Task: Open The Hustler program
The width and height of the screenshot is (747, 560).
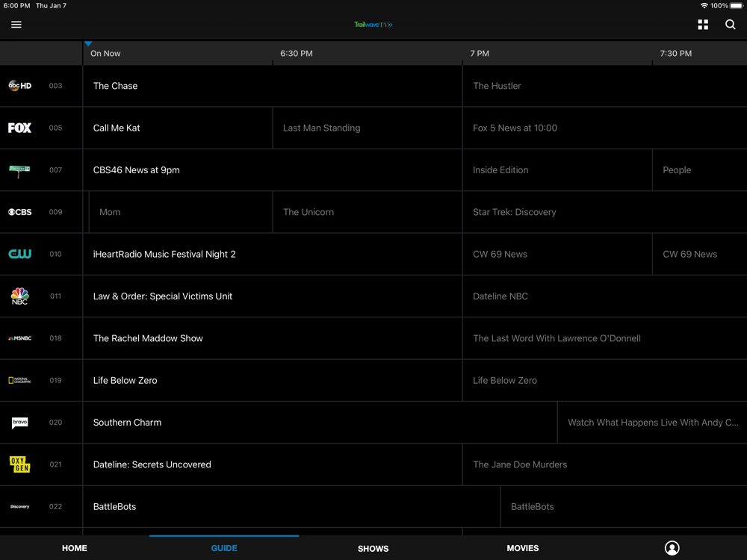Action: point(604,86)
